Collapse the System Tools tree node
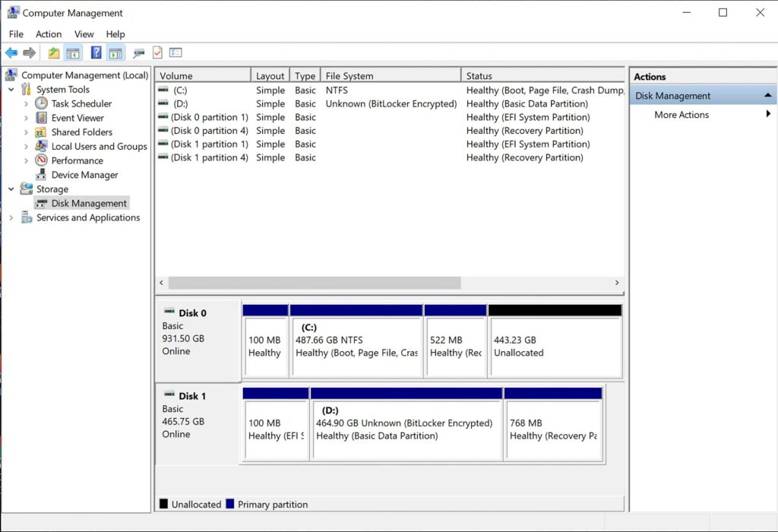 [x=11, y=90]
